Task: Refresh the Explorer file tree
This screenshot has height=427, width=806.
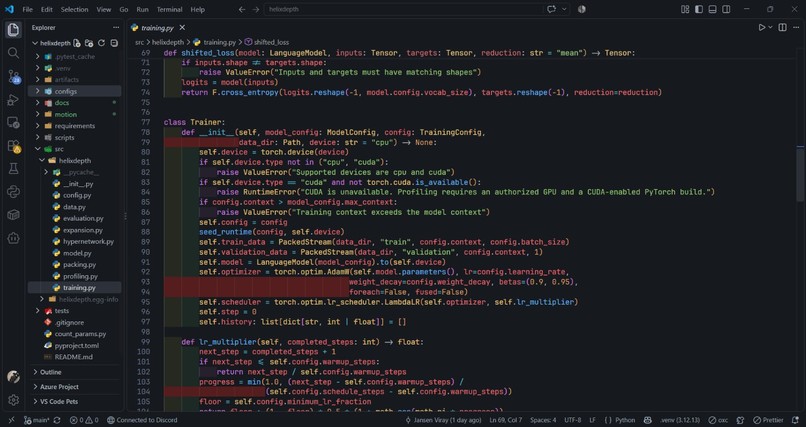Action: 101,43
